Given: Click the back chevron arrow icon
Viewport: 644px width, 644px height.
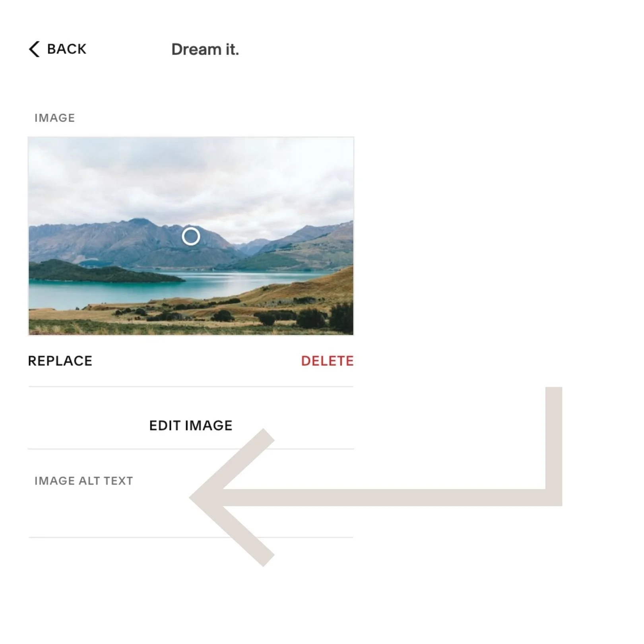Looking at the screenshot, I should point(34,49).
